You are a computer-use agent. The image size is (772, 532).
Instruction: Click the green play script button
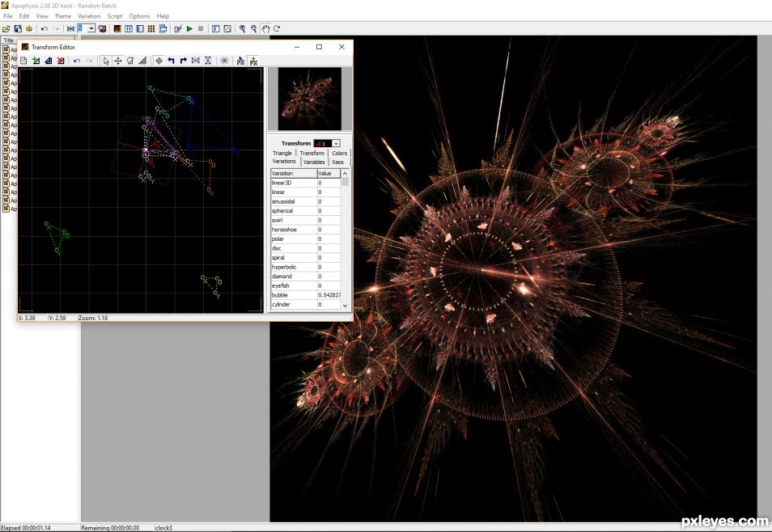pos(189,28)
